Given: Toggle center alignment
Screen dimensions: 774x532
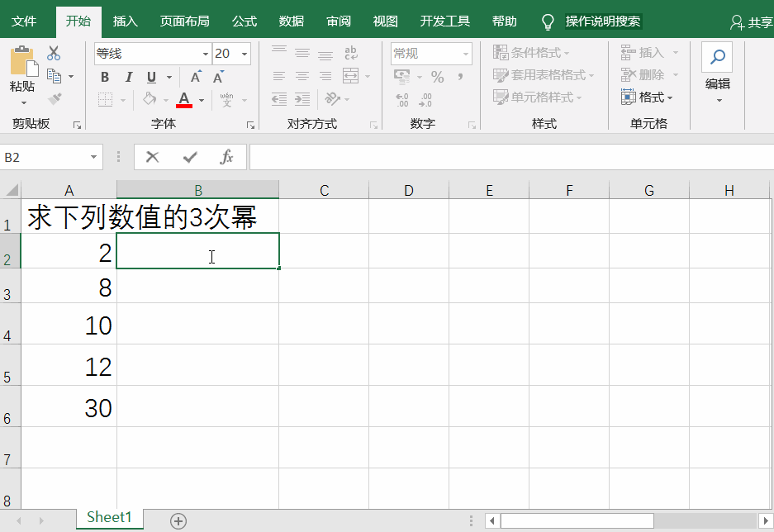Looking at the screenshot, I should (x=302, y=77).
